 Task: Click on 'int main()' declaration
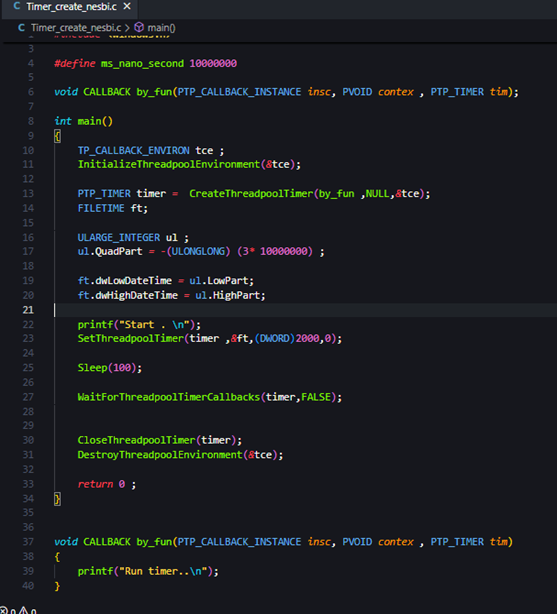click(x=83, y=121)
